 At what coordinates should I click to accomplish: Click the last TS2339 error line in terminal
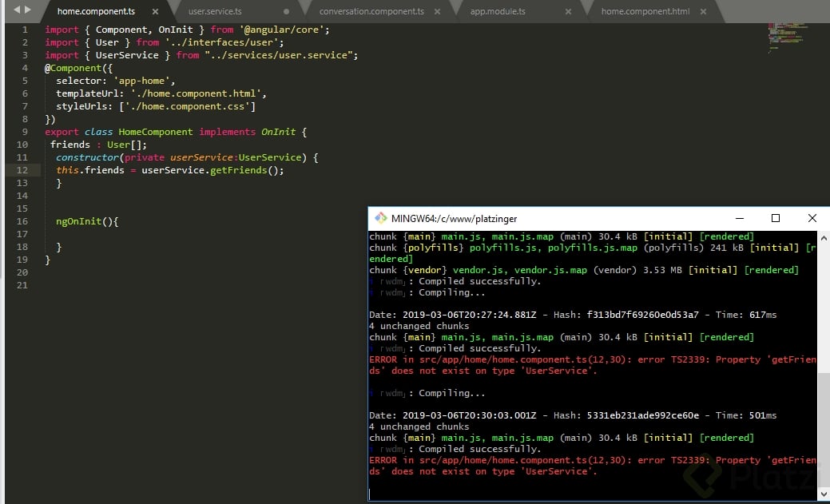593,466
